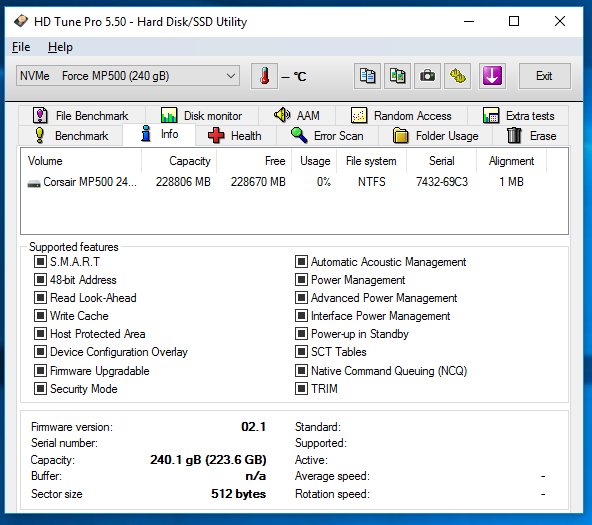Click the Alignment column header

pos(511,161)
